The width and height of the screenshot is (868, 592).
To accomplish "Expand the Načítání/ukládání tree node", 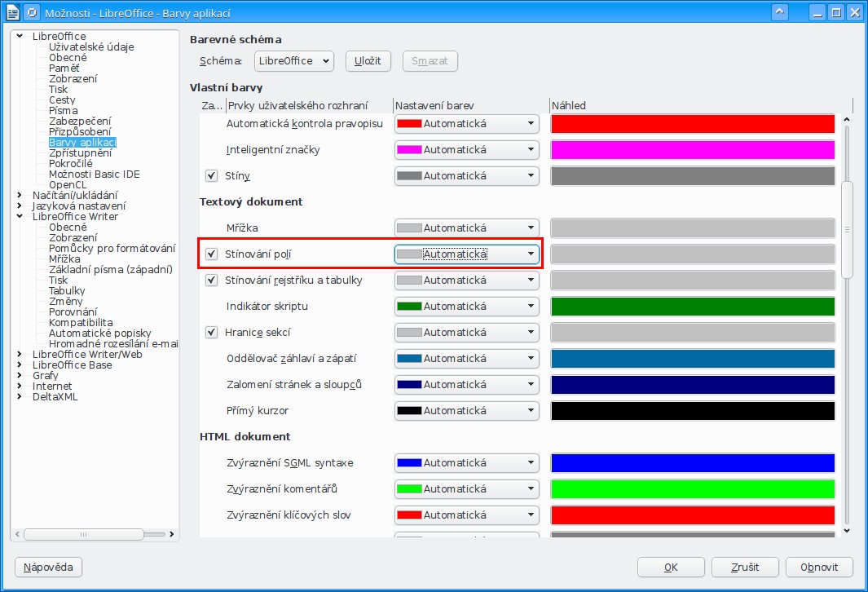I will (20, 195).
